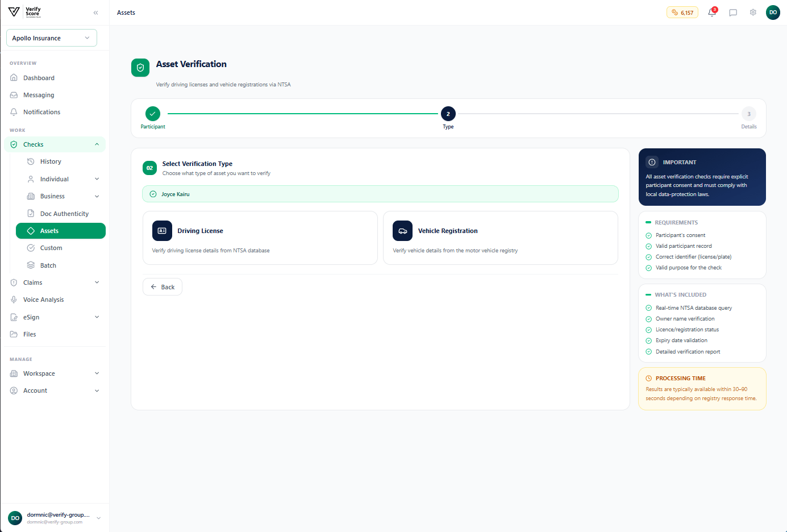This screenshot has height=532, width=787.
Task: Select the Assets menu item
Action: [x=61, y=231]
